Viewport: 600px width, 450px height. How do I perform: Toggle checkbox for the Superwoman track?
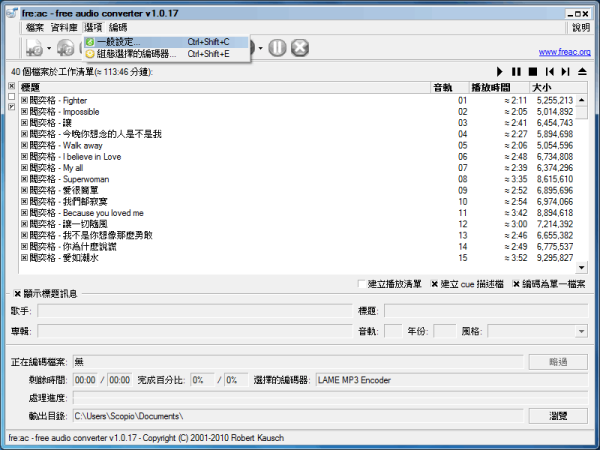24,179
